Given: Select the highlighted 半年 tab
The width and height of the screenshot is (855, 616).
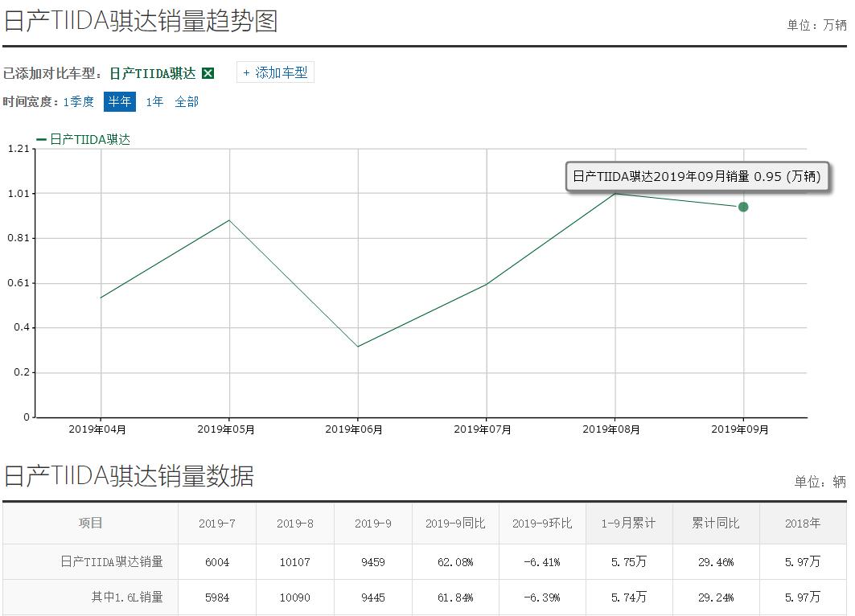Looking at the screenshot, I should [120, 102].
